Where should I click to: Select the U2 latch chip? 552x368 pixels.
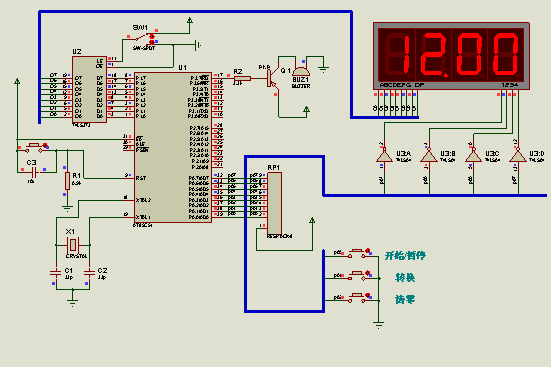pos(89,89)
